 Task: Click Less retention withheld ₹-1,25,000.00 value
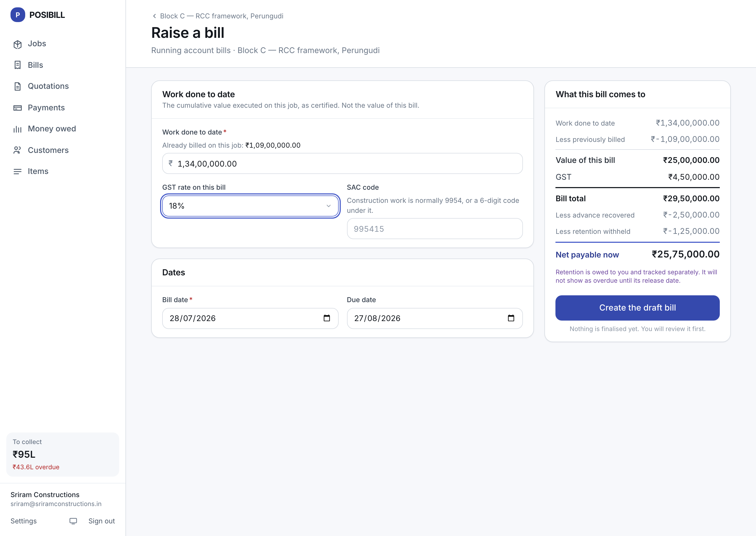click(691, 231)
